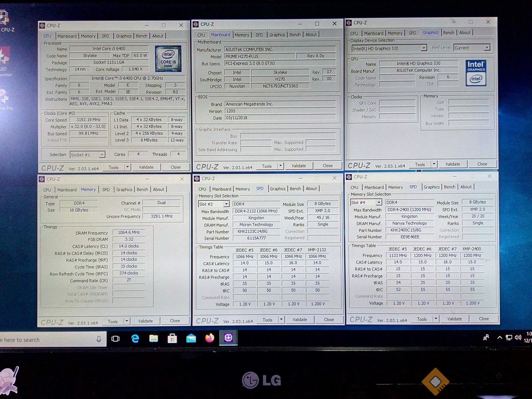
Task: Click Close in Slot #2 SPD window
Action: 329,320
